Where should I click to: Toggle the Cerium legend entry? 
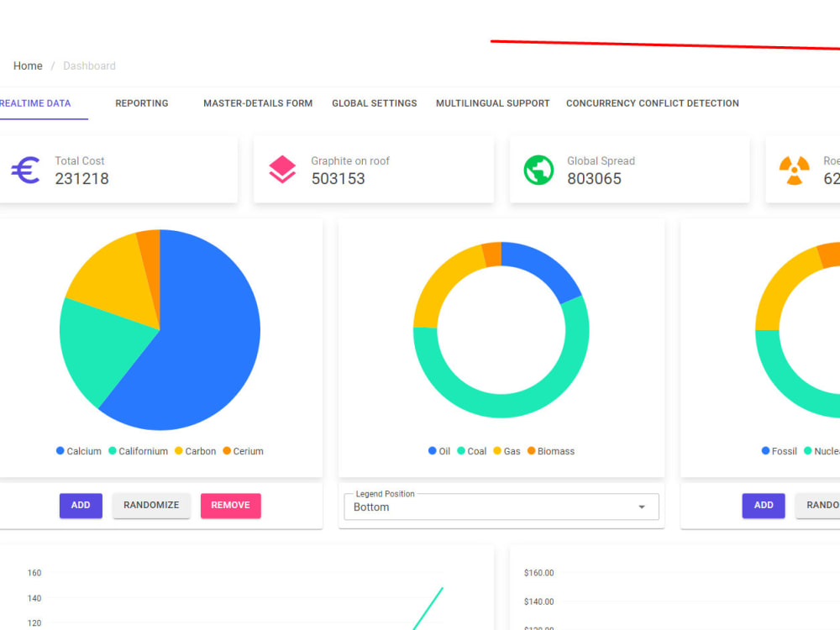click(244, 451)
